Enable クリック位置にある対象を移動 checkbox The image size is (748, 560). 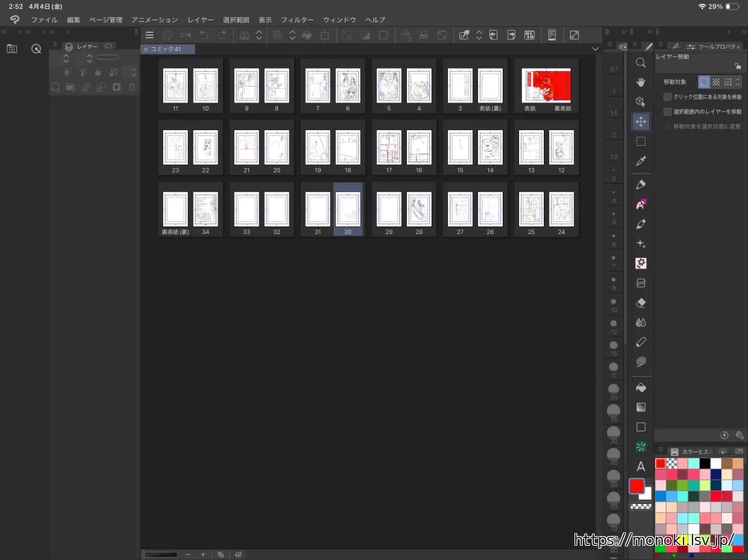pyautogui.click(x=668, y=97)
